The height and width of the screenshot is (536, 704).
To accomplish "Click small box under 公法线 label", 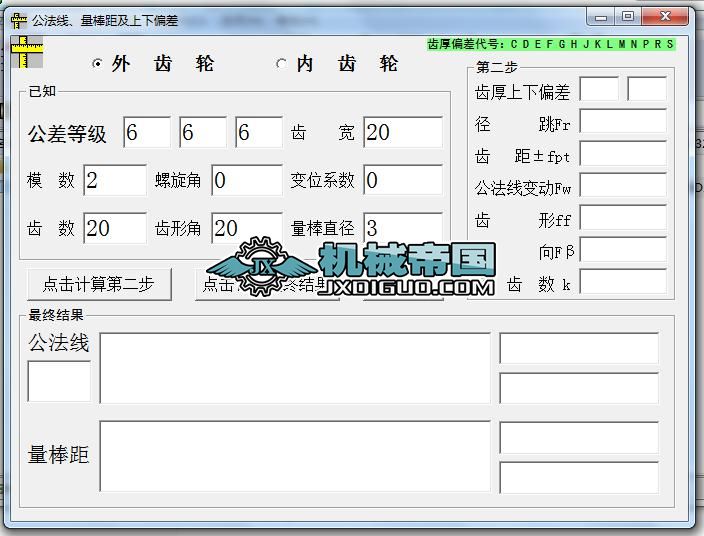I will [x=59, y=382].
